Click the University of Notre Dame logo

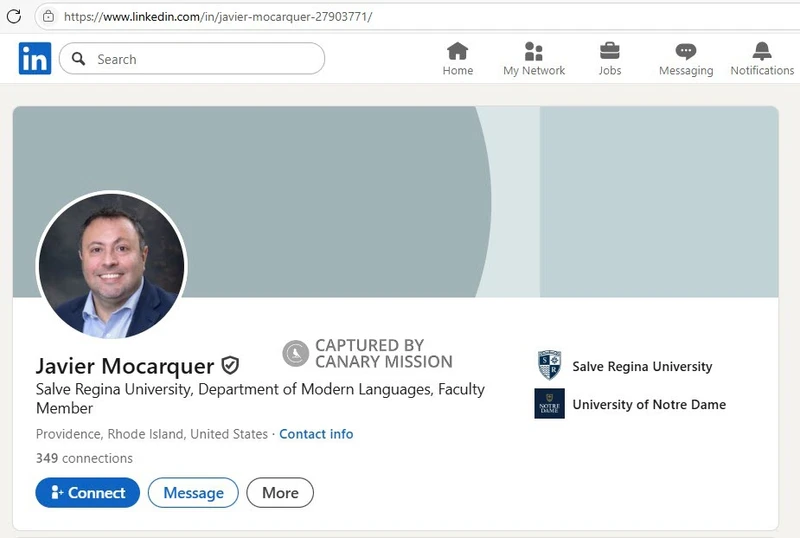point(549,404)
